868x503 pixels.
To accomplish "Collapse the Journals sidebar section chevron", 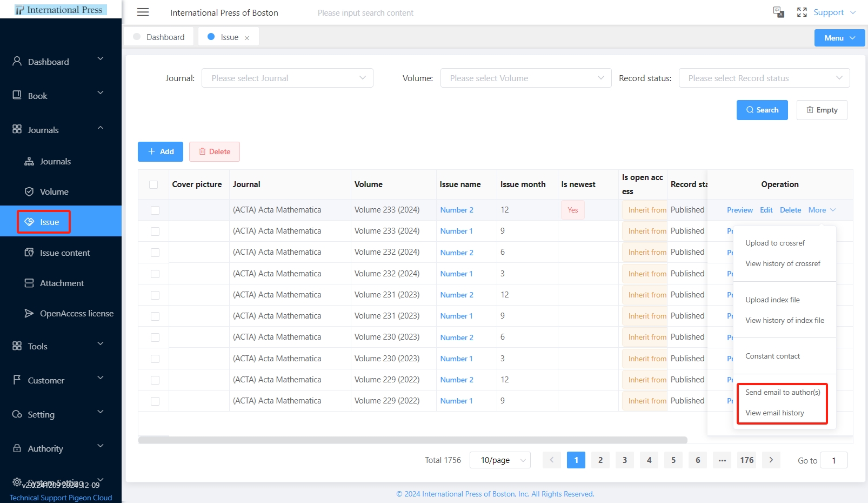I will 101,128.
